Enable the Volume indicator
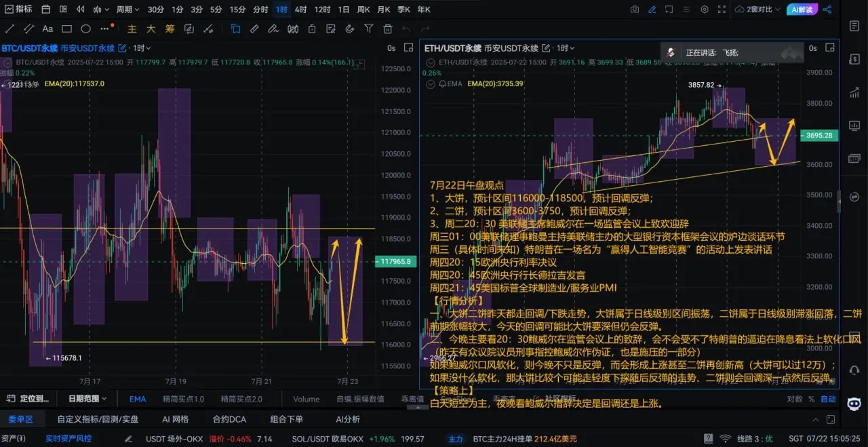The width and height of the screenshot is (868, 447). click(x=306, y=399)
